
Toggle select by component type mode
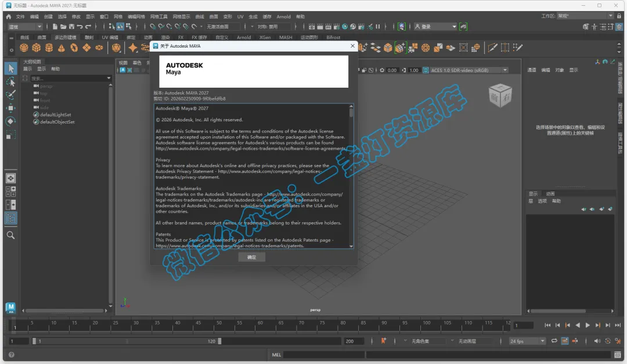[129, 27]
